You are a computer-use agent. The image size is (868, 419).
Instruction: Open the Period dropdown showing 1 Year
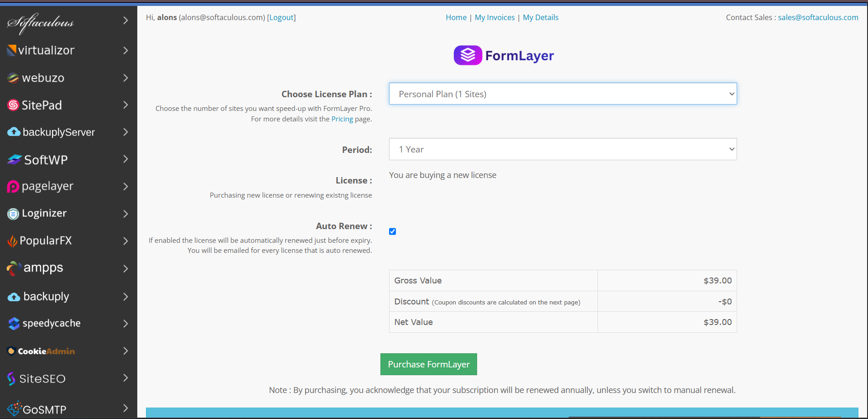563,149
